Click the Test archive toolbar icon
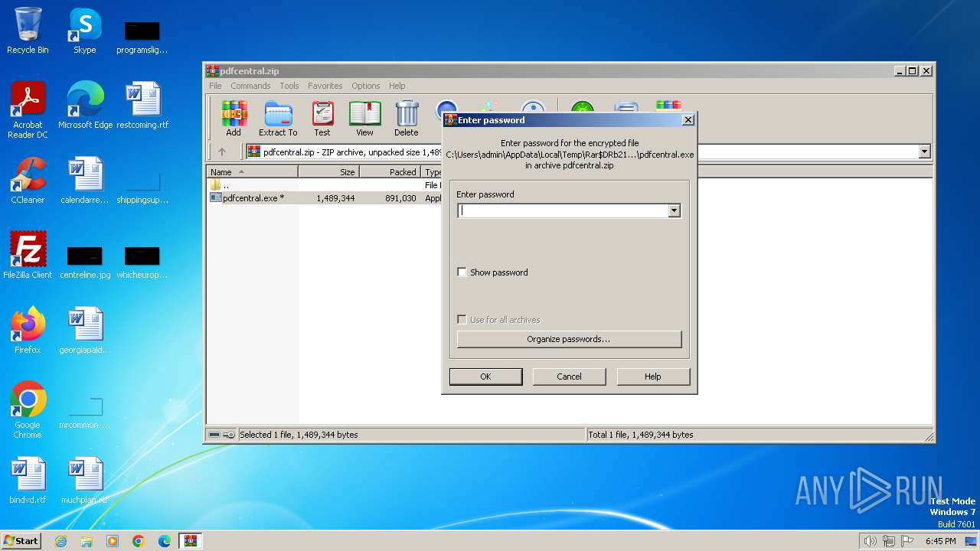Image resolution: width=980 pixels, height=551 pixels. pos(322,119)
